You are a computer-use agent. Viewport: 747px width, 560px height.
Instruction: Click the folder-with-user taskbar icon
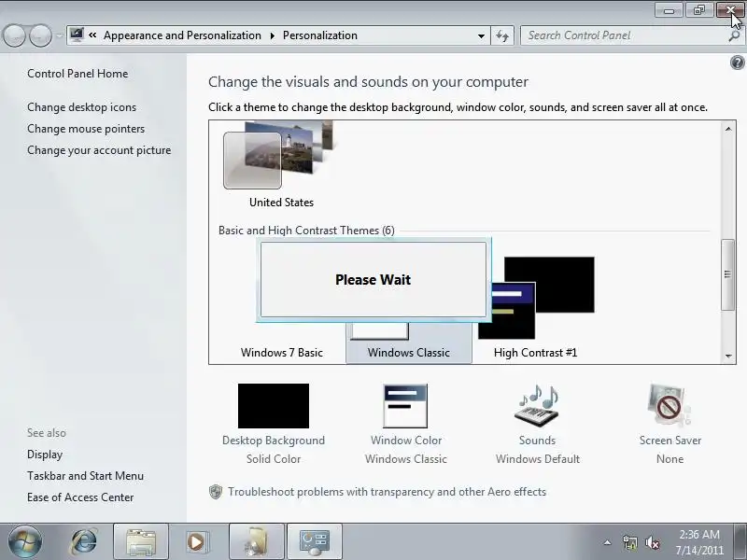(x=257, y=541)
